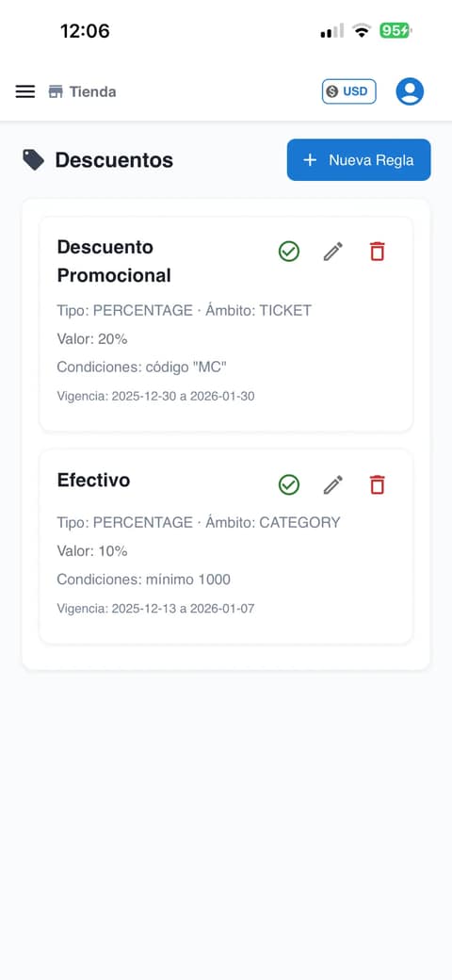Viewport: 452px width, 980px height.
Task: Edit the Efectivo discount rule
Action: tap(332, 484)
